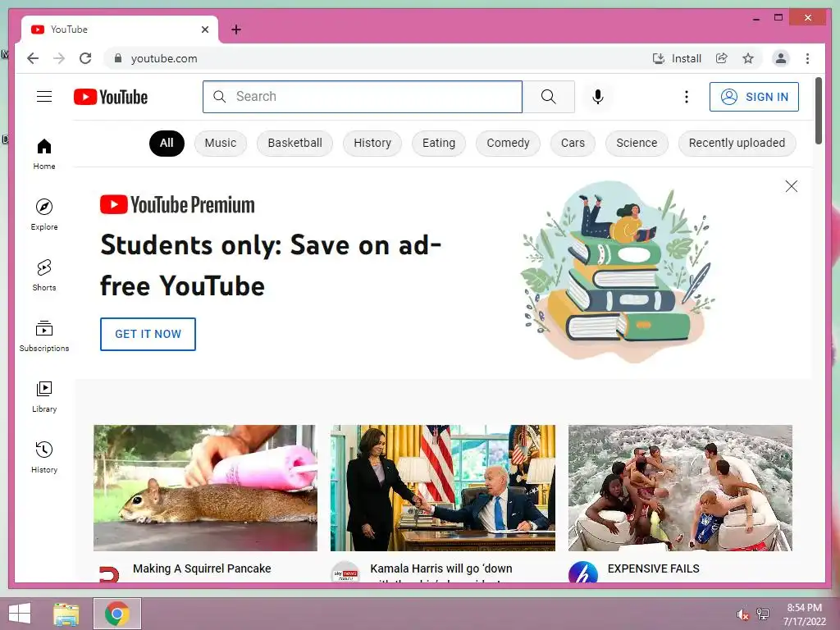Go to Home in sidebar
The image size is (840, 630).
pos(44,153)
